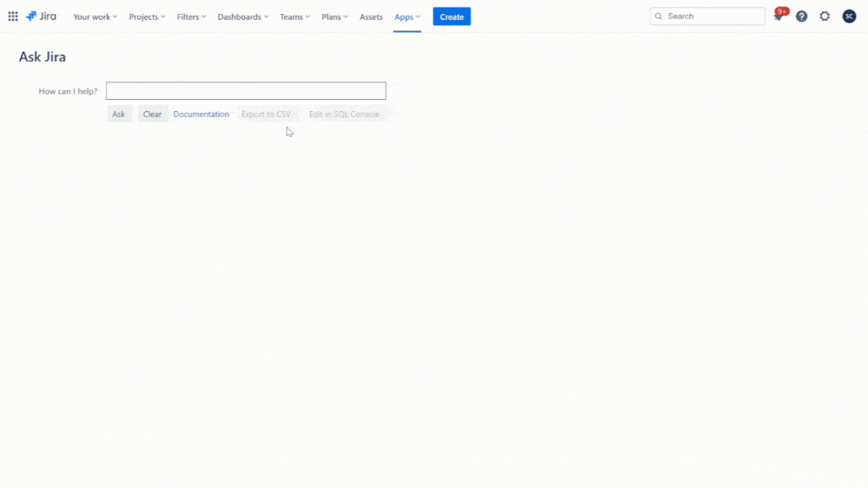
Task: Click the How can I help input
Action: point(246,90)
